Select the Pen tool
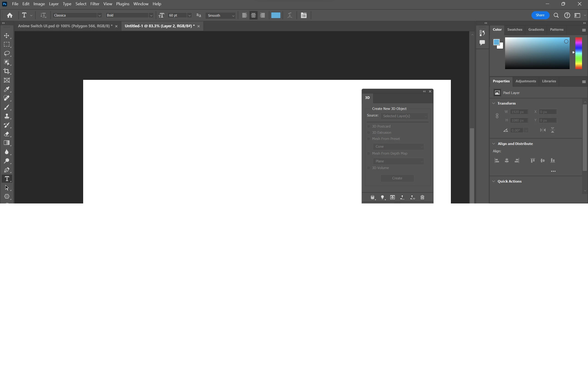 pos(7,170)
